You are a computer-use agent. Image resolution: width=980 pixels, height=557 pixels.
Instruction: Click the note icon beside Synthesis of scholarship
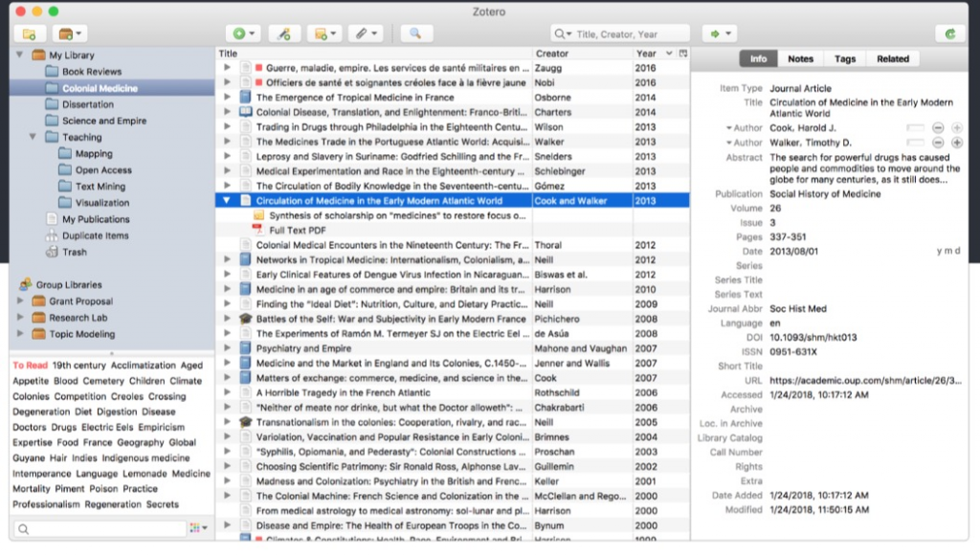[x=258, y=215]
